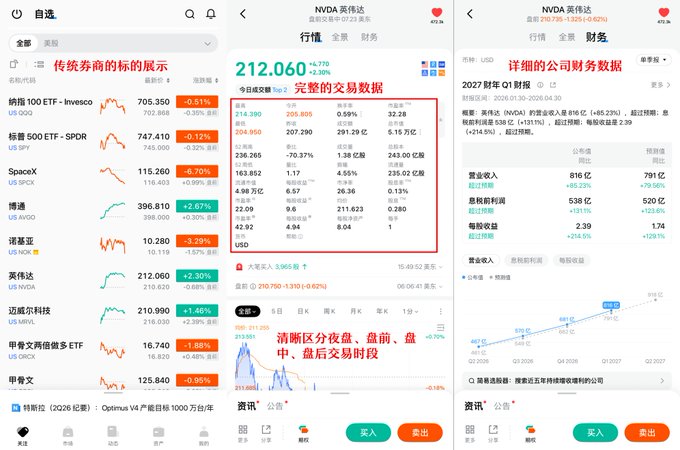Select the 周K chart period
The image size is (680, 450).
[x=330, y=311]
